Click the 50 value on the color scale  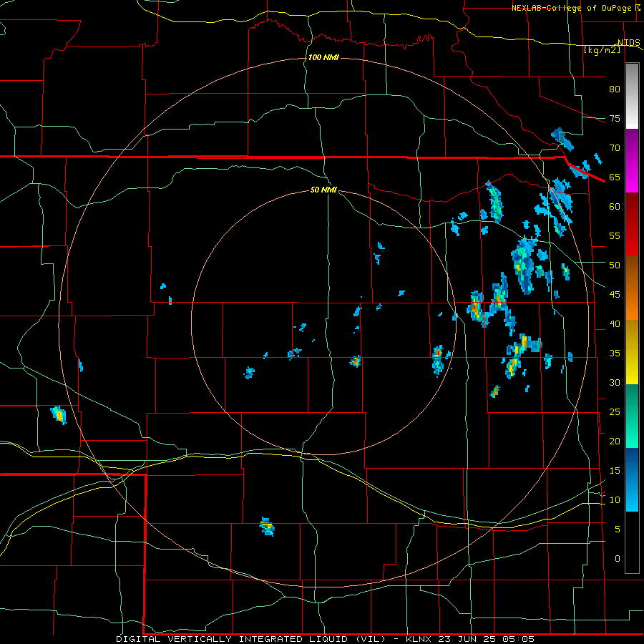pos(615,265)
